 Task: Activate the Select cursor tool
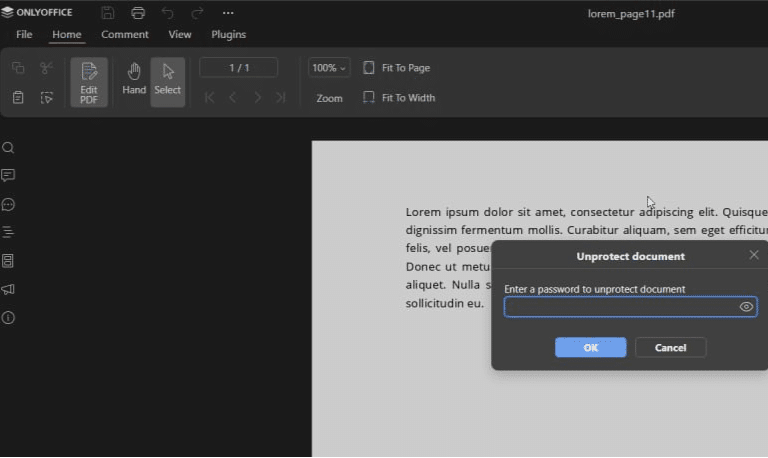(x=168, y=80)
